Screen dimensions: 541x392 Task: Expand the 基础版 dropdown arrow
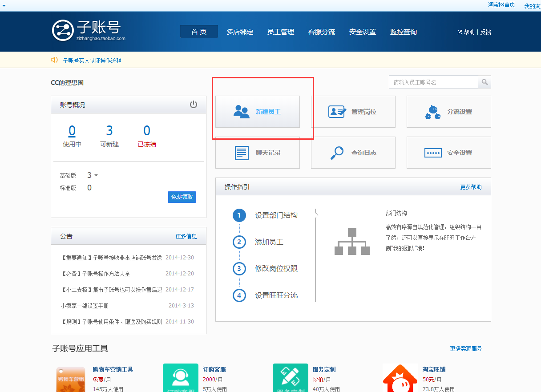[96, 175]
